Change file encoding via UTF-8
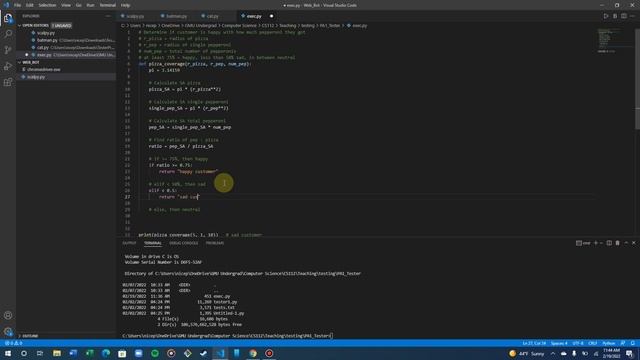Screen dimensions: 640x360 (578, 343)
